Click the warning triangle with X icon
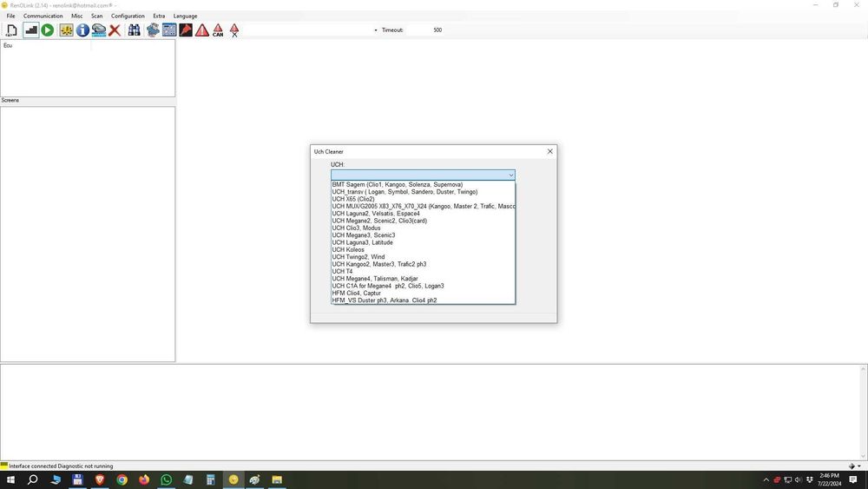 (x=234, y=30)
